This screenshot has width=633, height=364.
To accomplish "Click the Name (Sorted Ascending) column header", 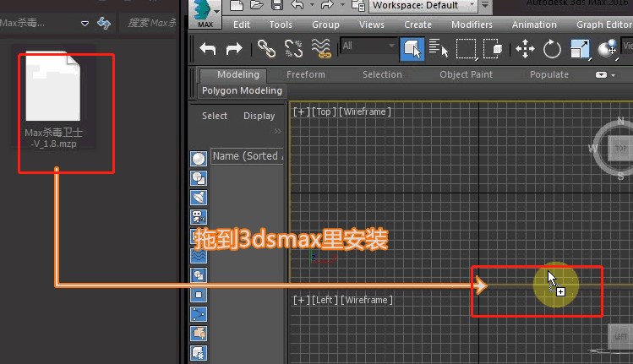I will [247, 156].
